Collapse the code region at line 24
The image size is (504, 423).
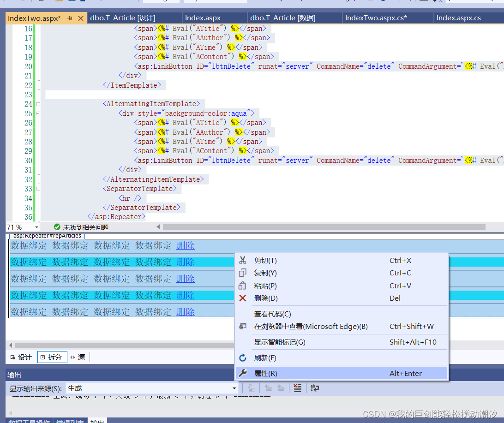click(x=38, y=103)
